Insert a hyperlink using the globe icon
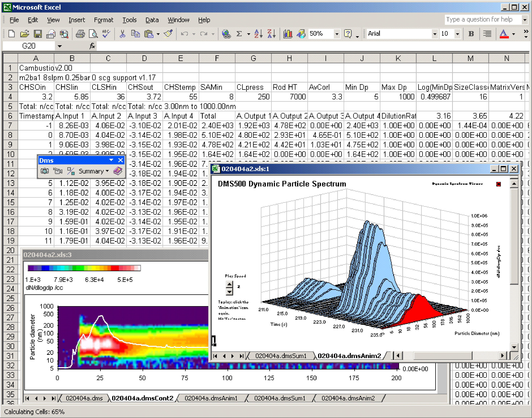This screenshot has height=418, width=532. [226, 33]
